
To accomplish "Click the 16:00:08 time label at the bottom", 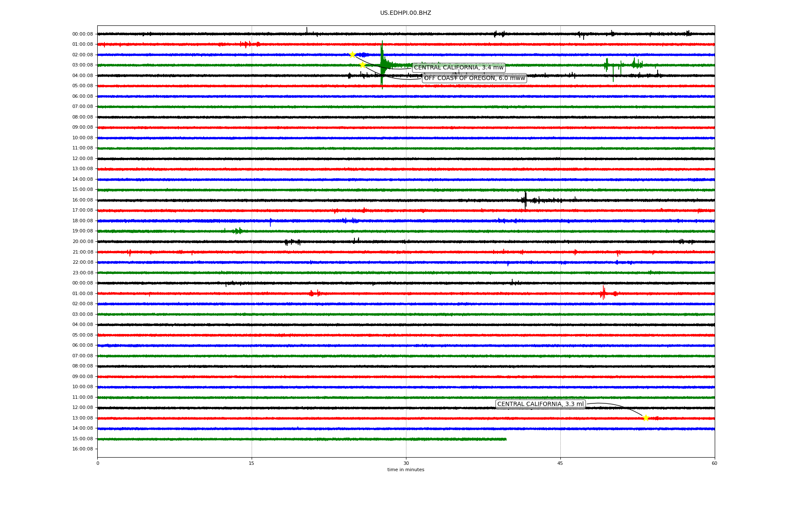I will pos(82,449).
